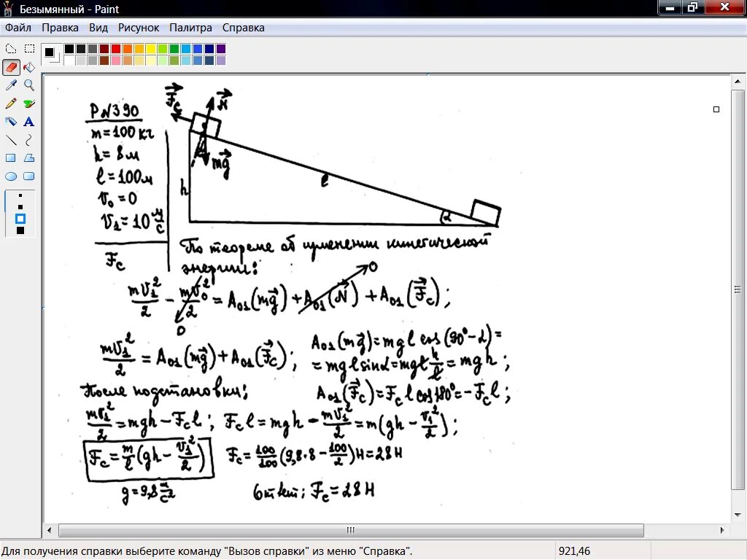Open the Справка menu
The image size is (747, 560).
pos(244,28)
